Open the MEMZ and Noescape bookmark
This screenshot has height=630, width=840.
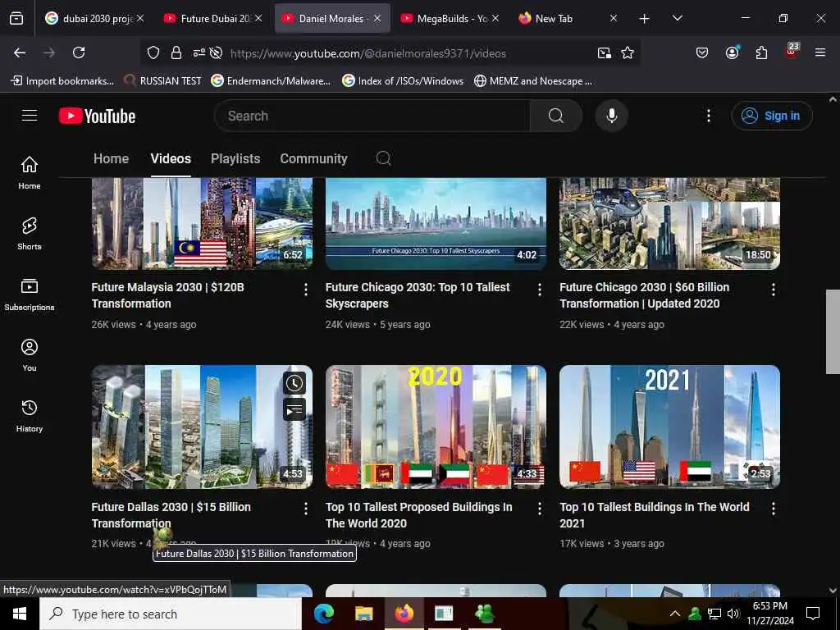click(533, 81)
